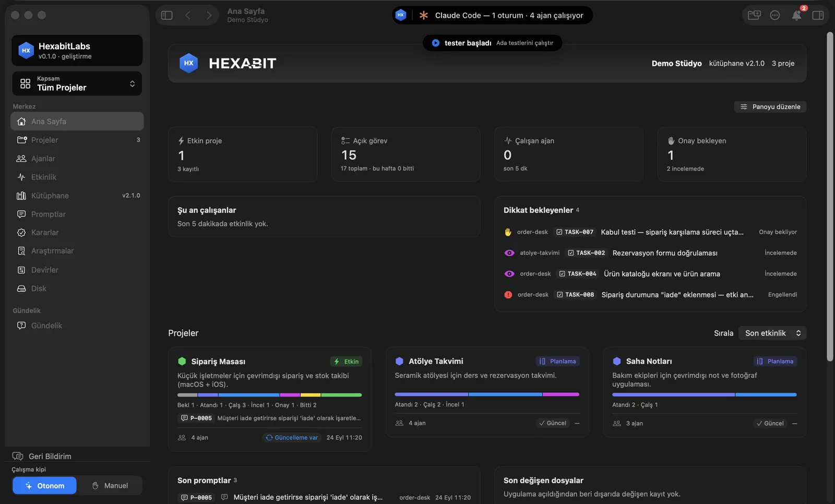Open the Son etkinlik sort dropdown
This screenshot has width=835, height=504.
click(x=772, y=333)
